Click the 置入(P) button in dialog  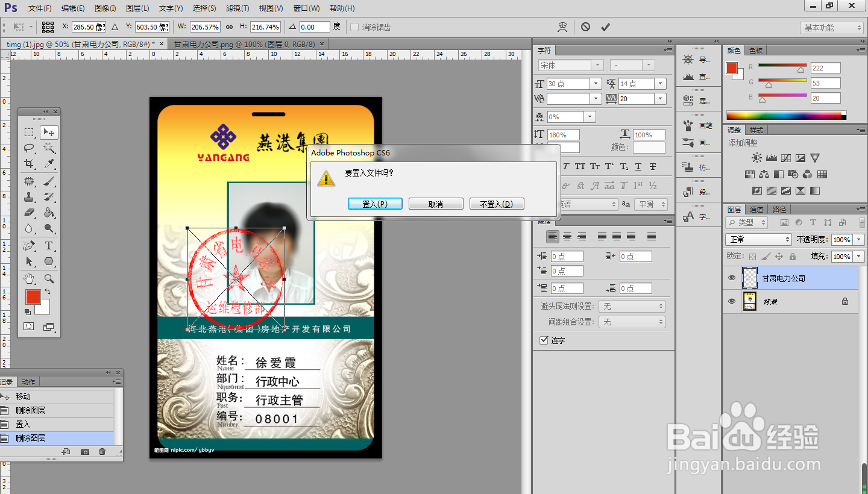[x=375, y=204]
